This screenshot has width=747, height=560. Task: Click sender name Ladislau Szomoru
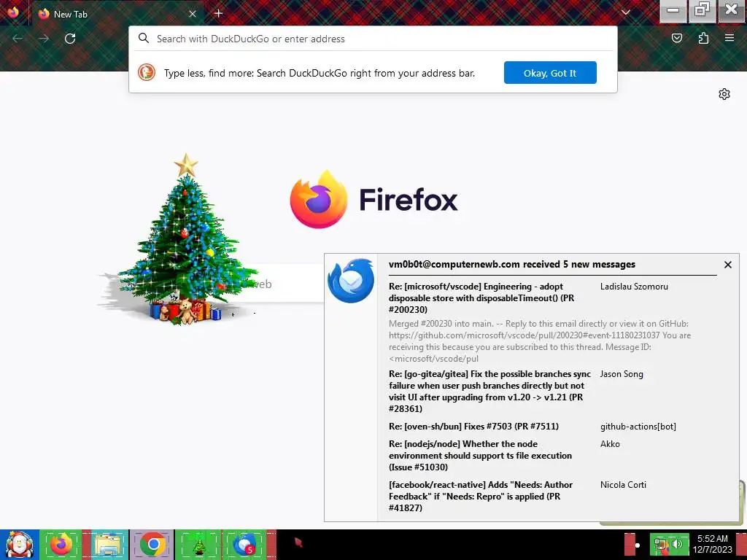634,286
